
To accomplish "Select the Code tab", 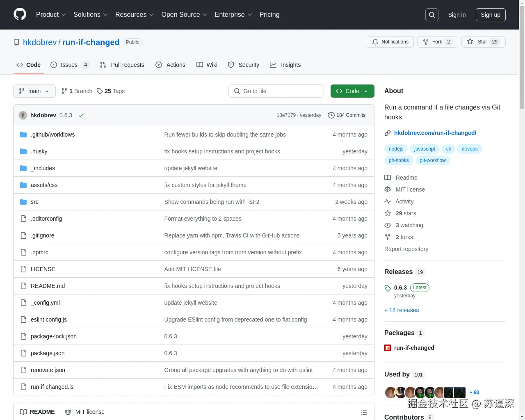I will (x=29, y=65).
